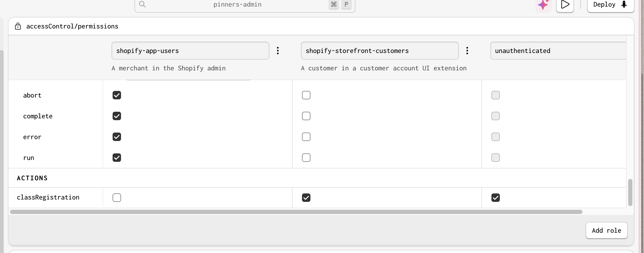644x253 pixels.
Task: Click the pinners-admin search field
Action: point(237,5)
